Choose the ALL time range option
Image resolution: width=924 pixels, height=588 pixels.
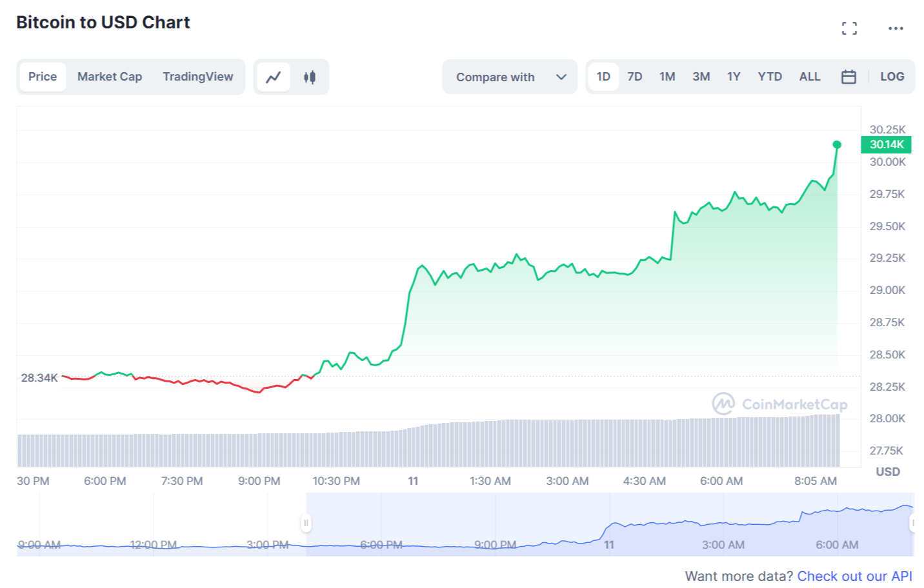809,77
